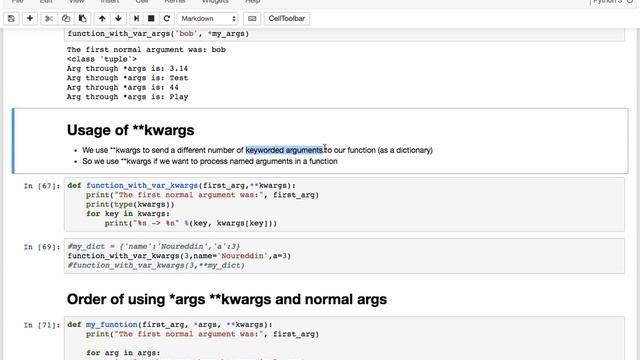Select the 'Order of using *args **kwargs' heading
Image resolution: width=640 pixels, height=360 pixels.
(227, 299)
